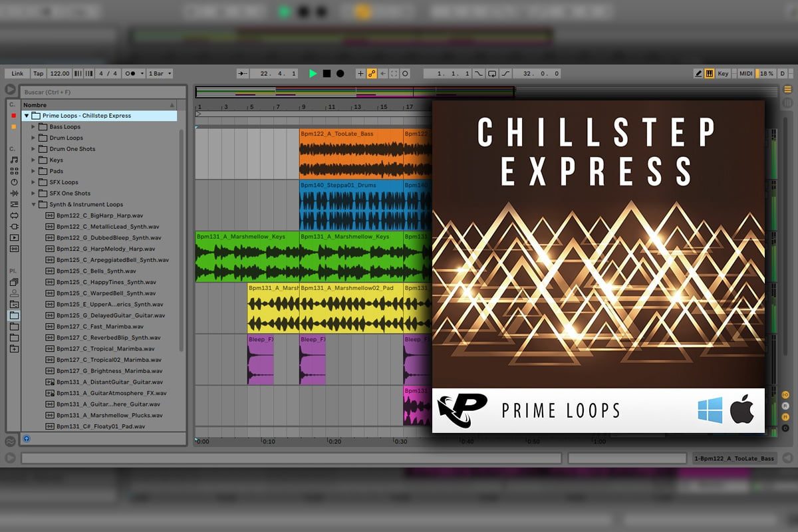Select the Samples category icon
The width and height of the screenshot is (798, 532).
point(14,249)
